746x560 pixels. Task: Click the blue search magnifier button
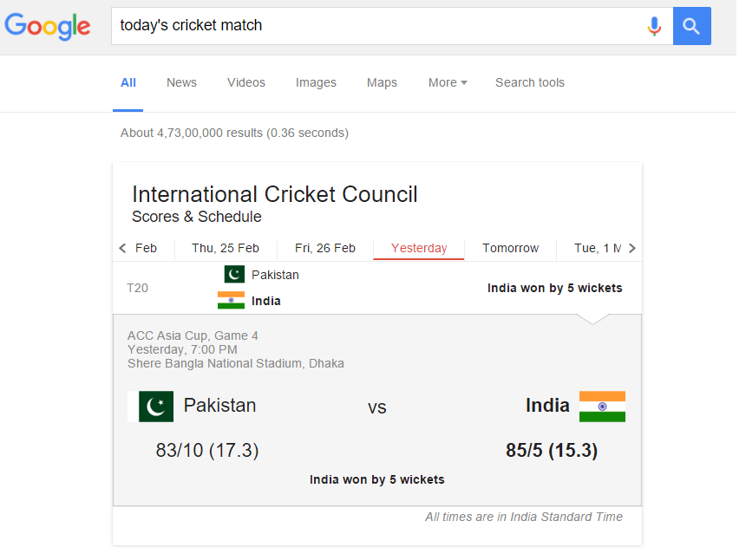click(691, 25)
